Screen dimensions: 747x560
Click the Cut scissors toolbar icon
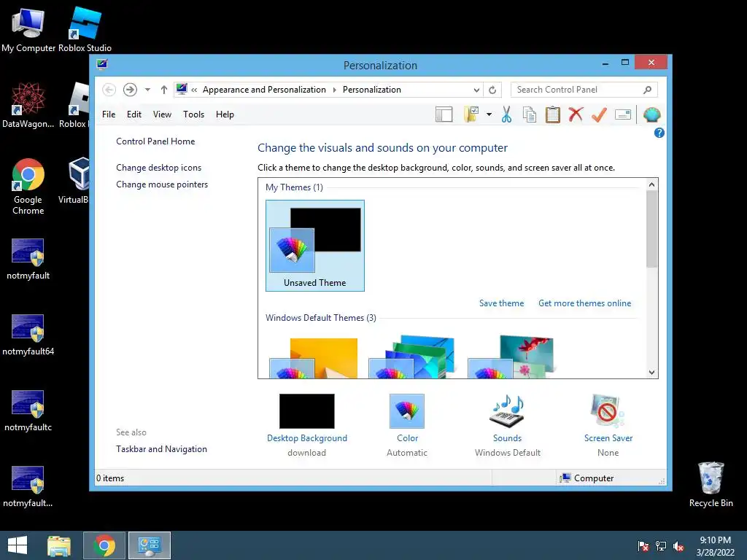click(506, 114)
